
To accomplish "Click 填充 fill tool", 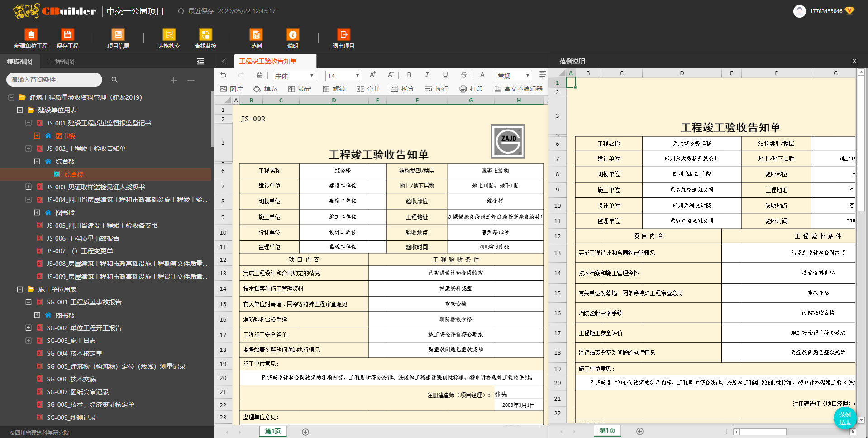I will click(x=265, y=89).
